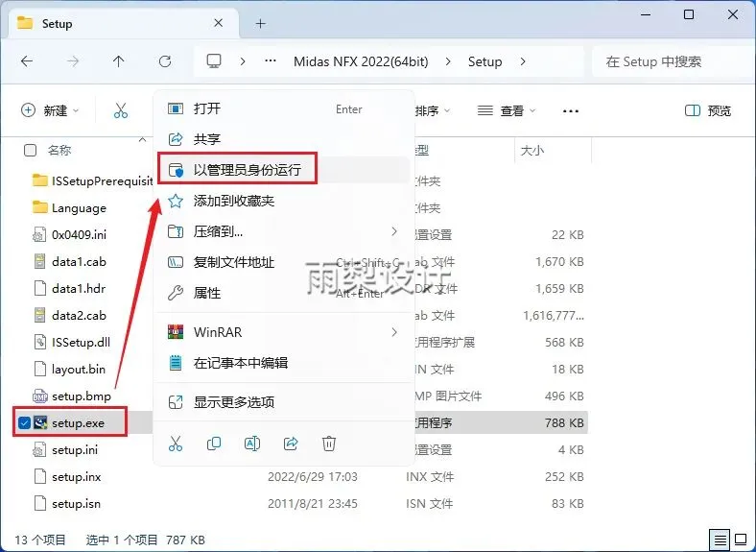The width and height of the screenshot is (756, 552).
Task: Expand the WinRAR submenu arrow
Action: click(x=394, y=332)
